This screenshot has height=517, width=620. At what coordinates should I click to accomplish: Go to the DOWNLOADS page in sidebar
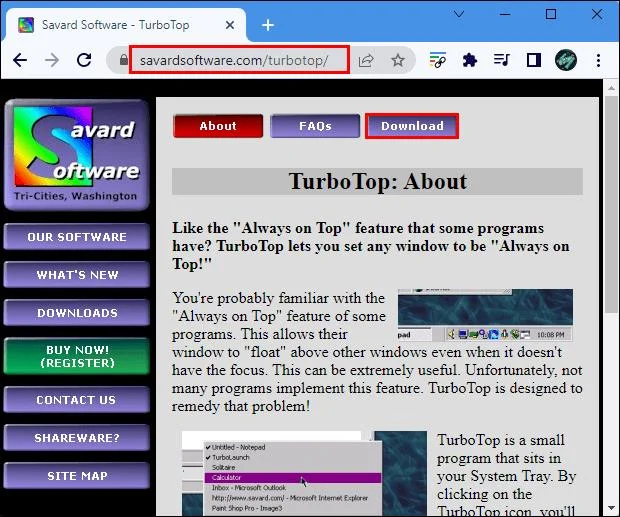click(77, 312)
